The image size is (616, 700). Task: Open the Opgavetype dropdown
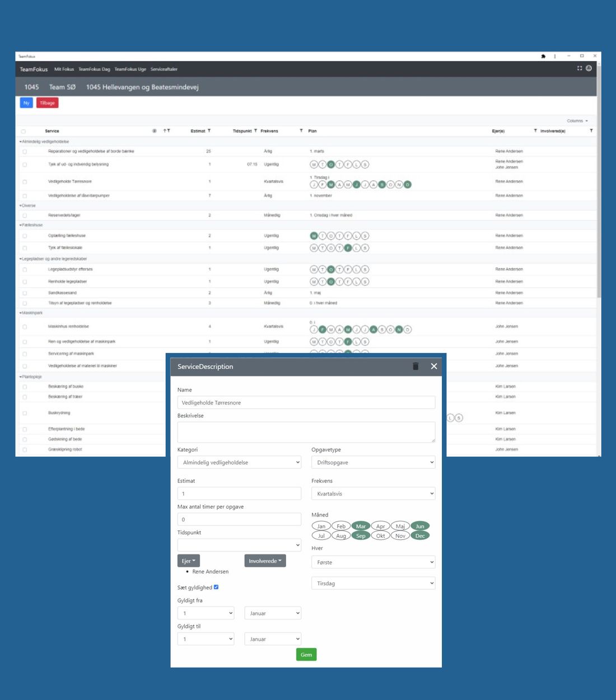374,463
